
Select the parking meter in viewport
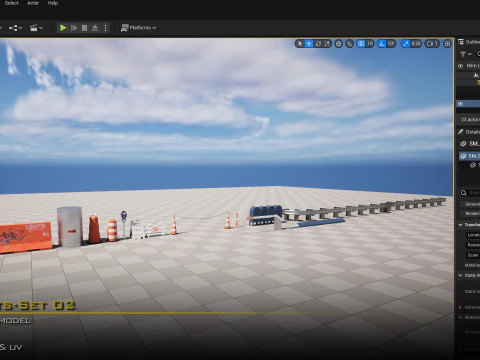coord(124,224)
